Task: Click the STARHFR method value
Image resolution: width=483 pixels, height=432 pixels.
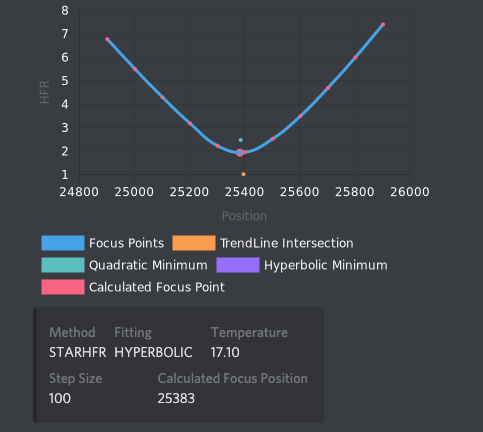Action: (78, 352)
